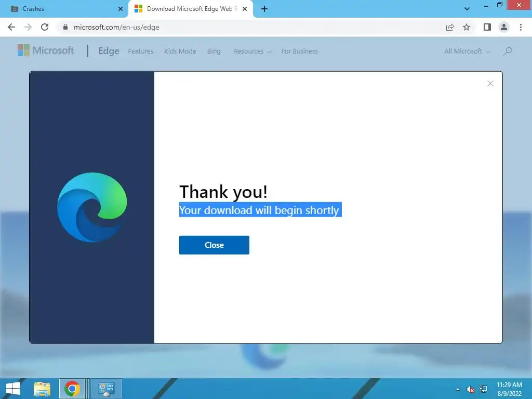Screen dimensions: 532x399
Task: Open Kids Mode page
Action: 180,51
